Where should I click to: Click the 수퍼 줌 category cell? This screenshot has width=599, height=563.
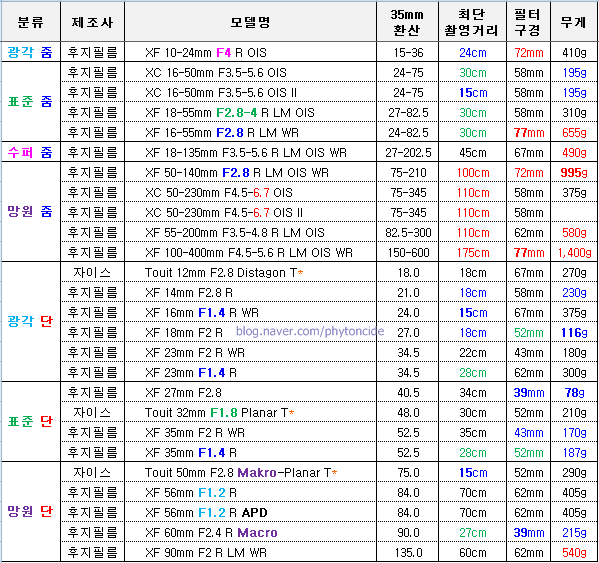(x=31, y=152)
